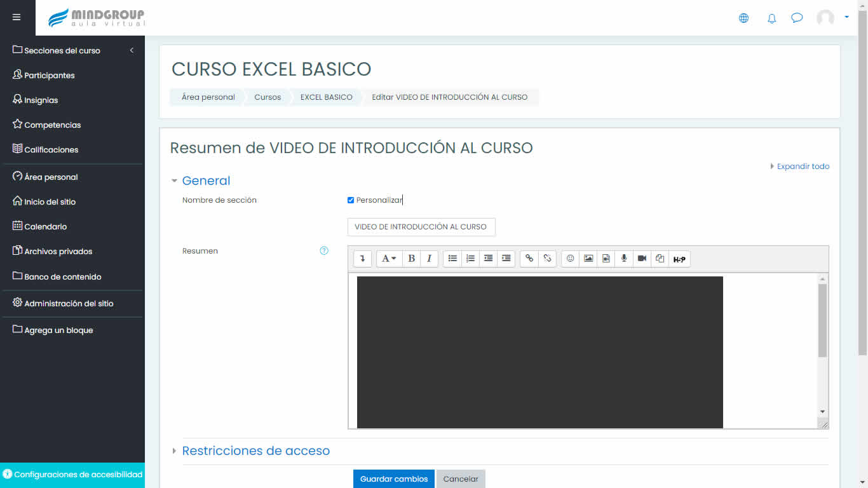Insert a media file
This screenshot has width=868, height=488.
click(x=606, y=259)
